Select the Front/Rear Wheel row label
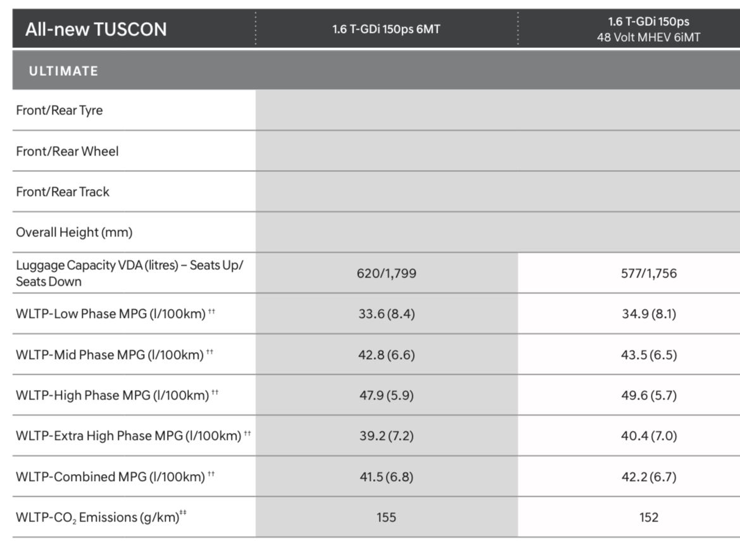Image resolution: width=740 pixels, height=560 pixels. point(67,151)
